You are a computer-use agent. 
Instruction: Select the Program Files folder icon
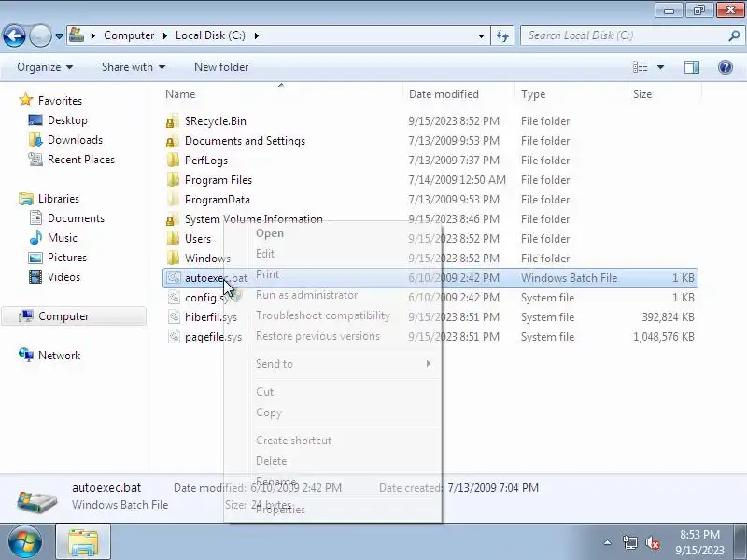(x=173, y=179)
